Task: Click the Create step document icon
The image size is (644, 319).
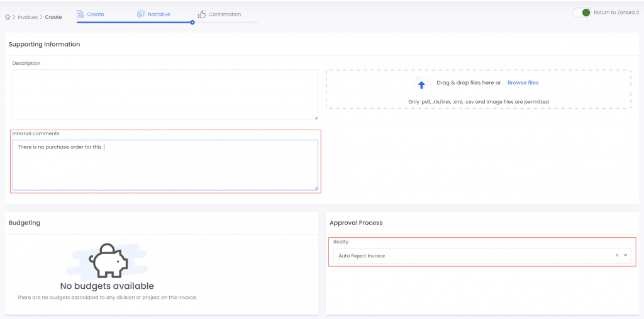Action: point(80,14)
